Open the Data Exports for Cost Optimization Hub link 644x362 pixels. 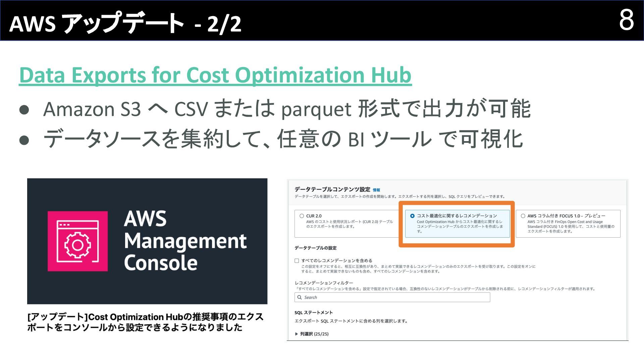point(215,75)
